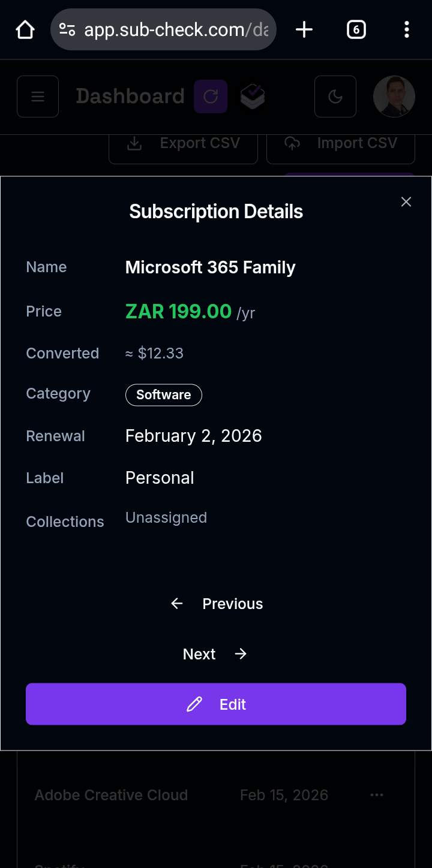
Task: Click Unassigned to assign a collection
Action: [166, 517]
